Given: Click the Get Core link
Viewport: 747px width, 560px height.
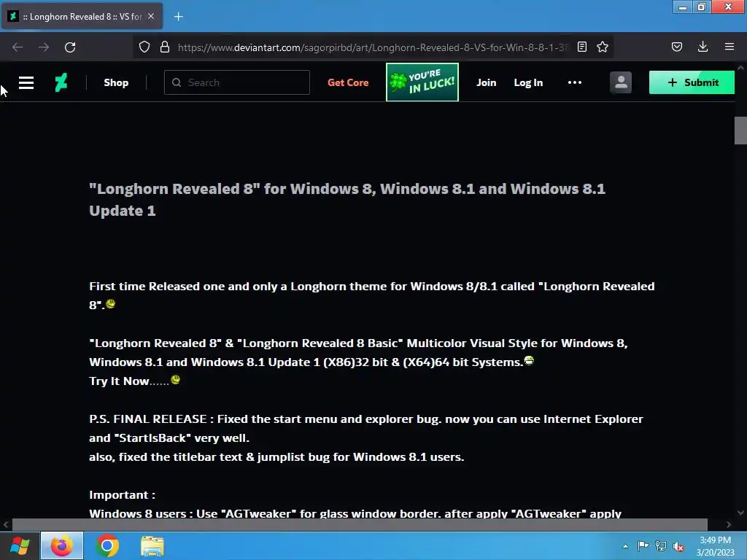Looking at the screenshot, I should (x=348, y=82).
